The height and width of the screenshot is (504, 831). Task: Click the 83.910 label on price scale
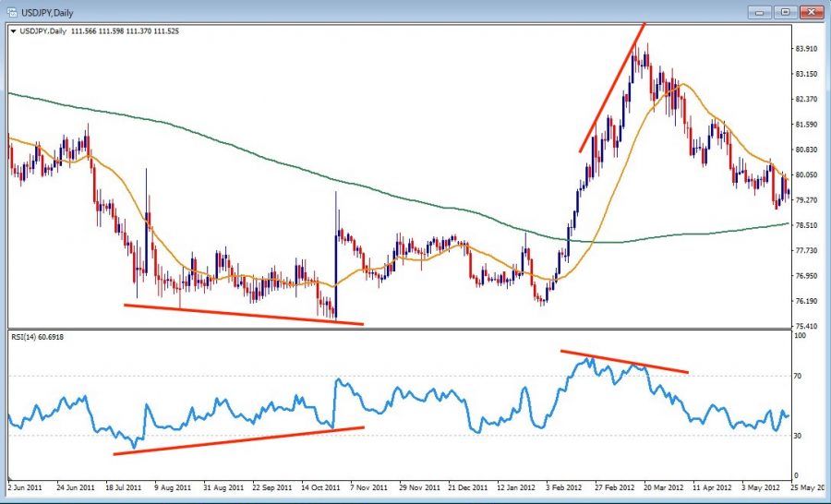coord(808,49)
